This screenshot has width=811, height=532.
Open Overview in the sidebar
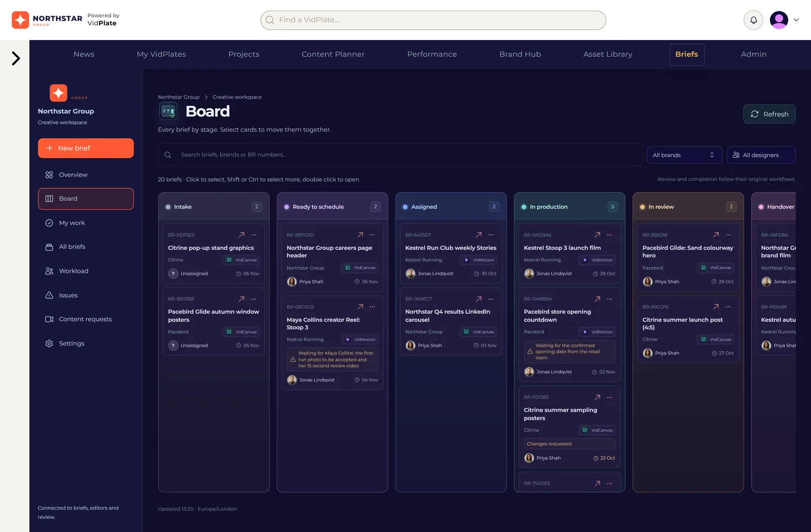pyautogui.click(x=86, y=175)
